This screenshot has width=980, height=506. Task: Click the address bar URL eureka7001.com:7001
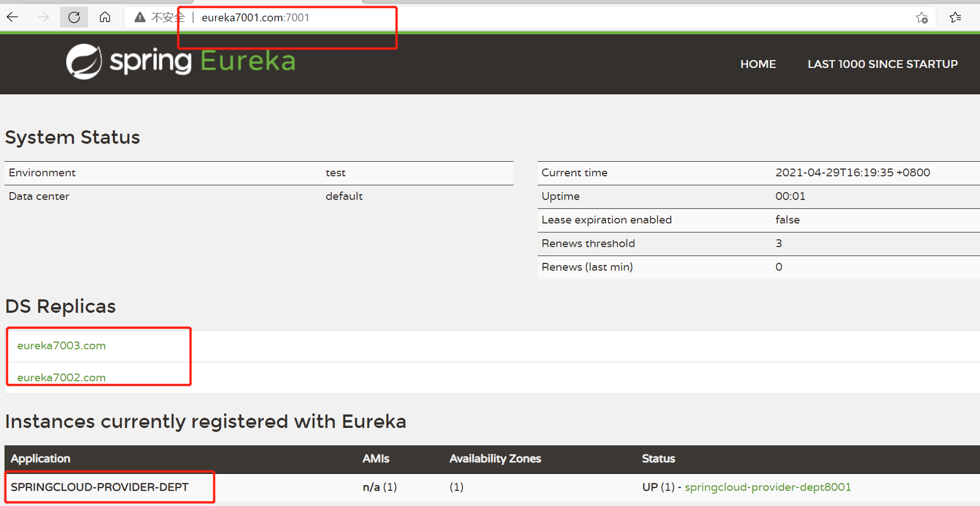[x=255, y=17]
